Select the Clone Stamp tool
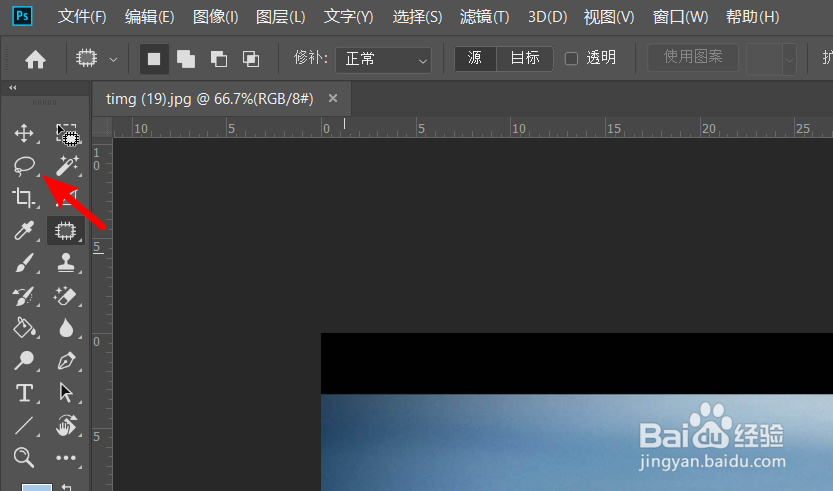The width and height of the screenshot is (833, 491). point(66,263)
